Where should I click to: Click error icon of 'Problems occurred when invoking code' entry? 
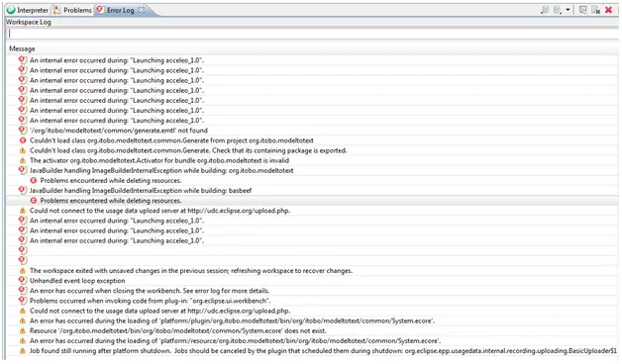(x=23, y=301)
